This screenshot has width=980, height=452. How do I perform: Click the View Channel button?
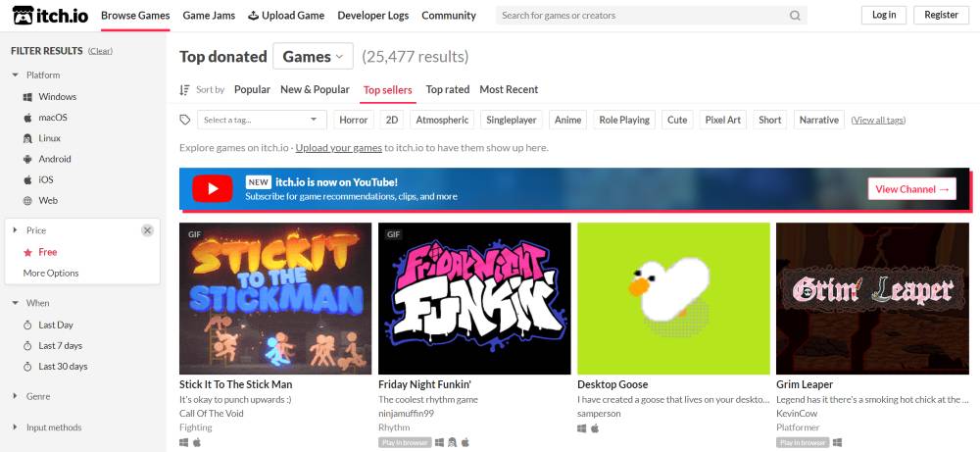911,189
